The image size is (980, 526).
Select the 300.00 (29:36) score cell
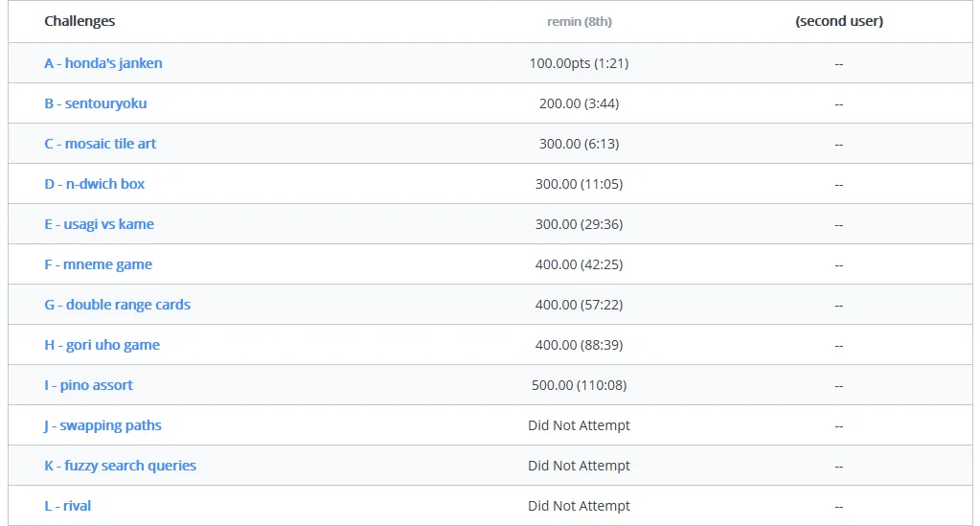click(x=579, y=224)
